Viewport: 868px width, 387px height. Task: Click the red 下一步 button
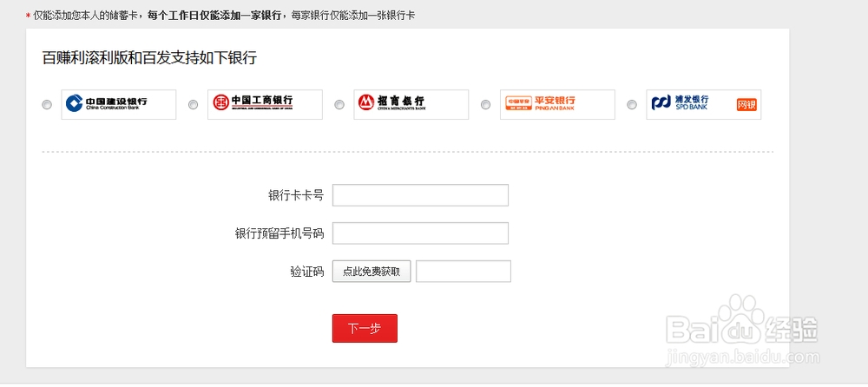coord(365,329)
